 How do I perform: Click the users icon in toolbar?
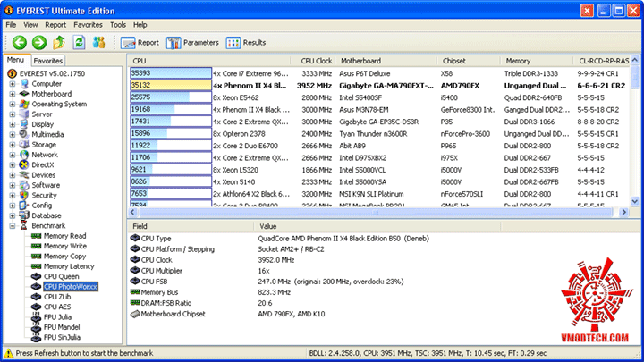[98, 42]
